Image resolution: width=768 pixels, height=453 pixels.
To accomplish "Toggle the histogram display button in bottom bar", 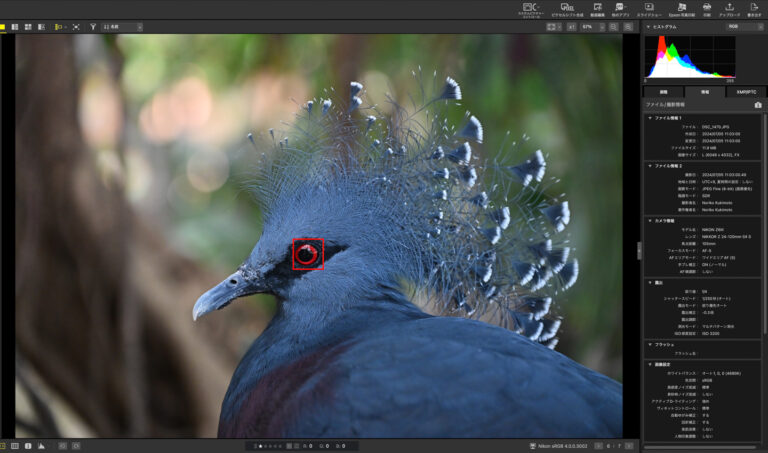I will click(41, 445).
